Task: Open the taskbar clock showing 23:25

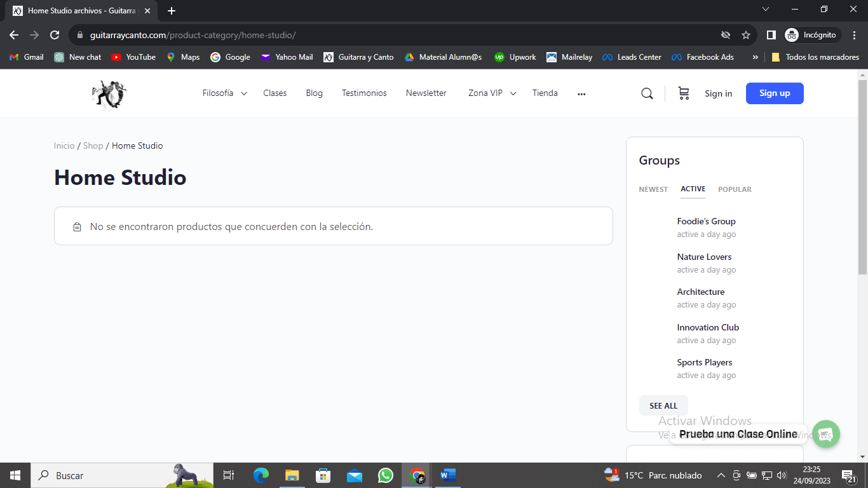Action: click(x=811, y=475)
